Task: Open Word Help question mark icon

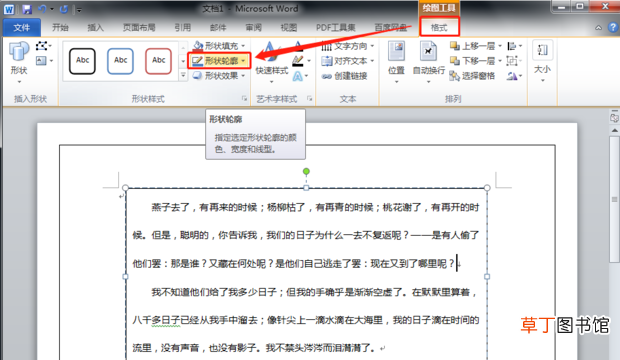Action: tap(613, 27)
